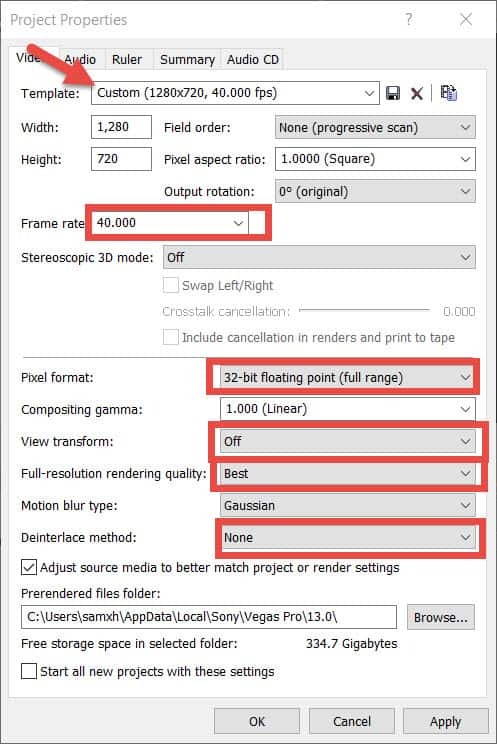
Task: Click the Apply button
Action: click(445, 722)
